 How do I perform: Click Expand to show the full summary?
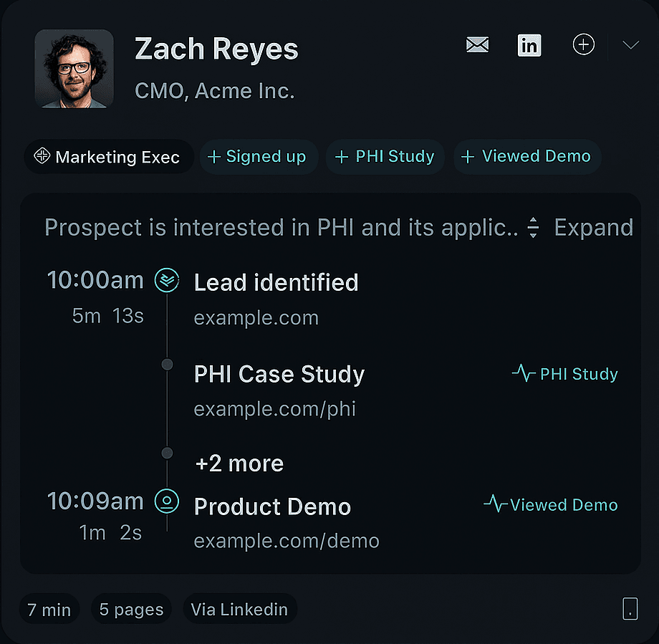[593, 227]
